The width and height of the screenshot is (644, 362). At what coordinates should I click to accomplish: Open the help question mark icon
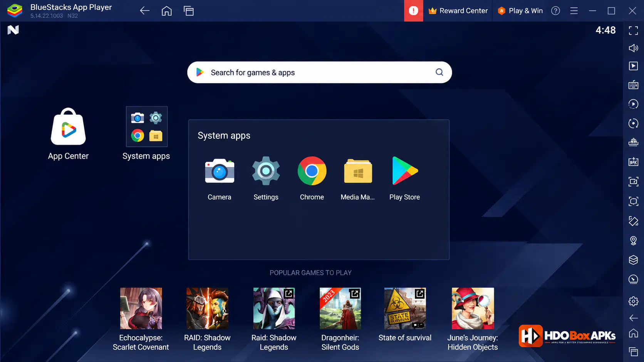[x=555, y=11]
